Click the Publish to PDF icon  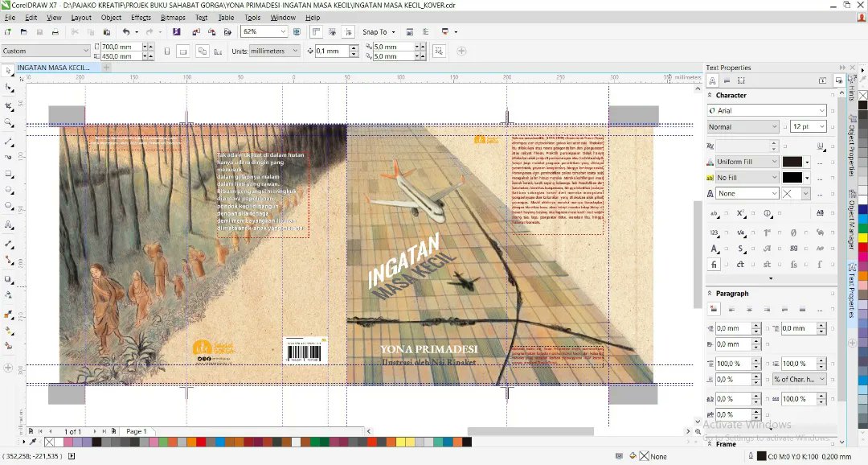(x=227, y=32)
